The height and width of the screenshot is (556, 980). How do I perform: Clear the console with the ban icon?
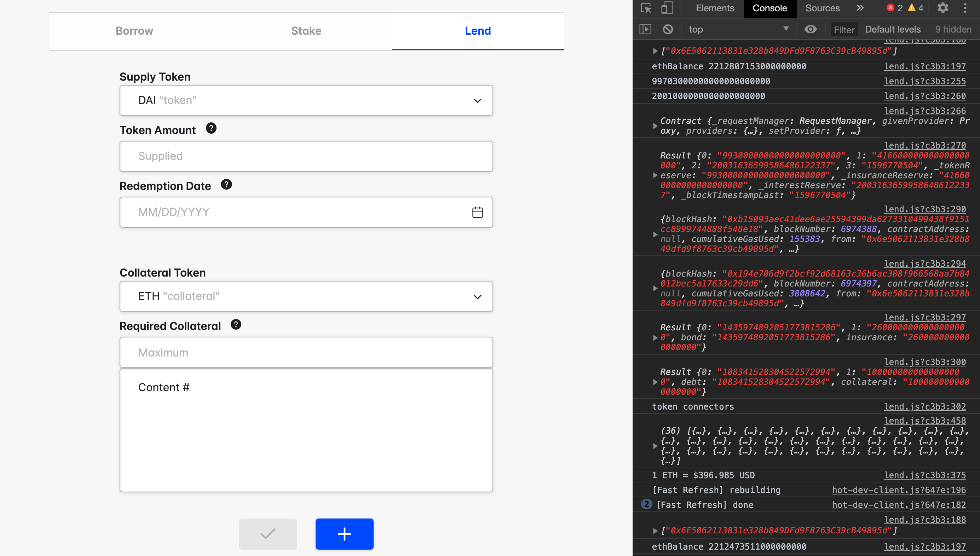668,29
